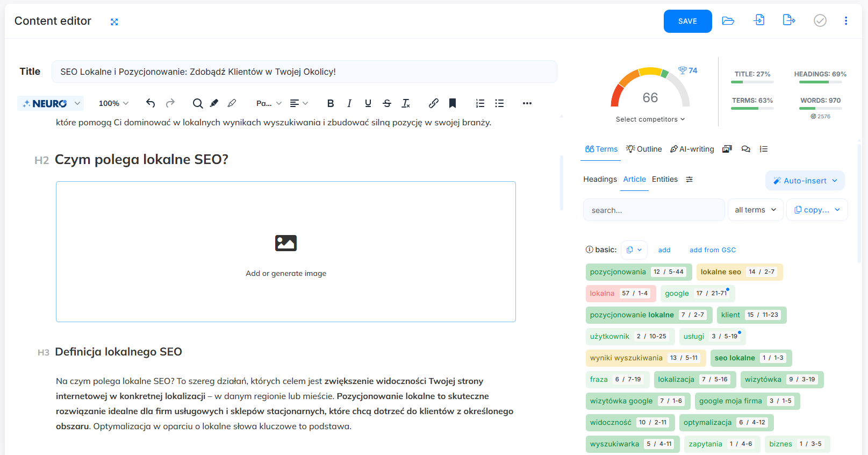Switch to the Outline tab
The image size is (868, 455).
coord(644,149)
